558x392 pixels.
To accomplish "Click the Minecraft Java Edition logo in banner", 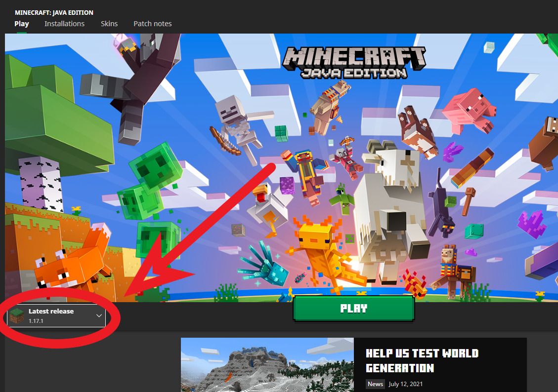I will (353, 62).
